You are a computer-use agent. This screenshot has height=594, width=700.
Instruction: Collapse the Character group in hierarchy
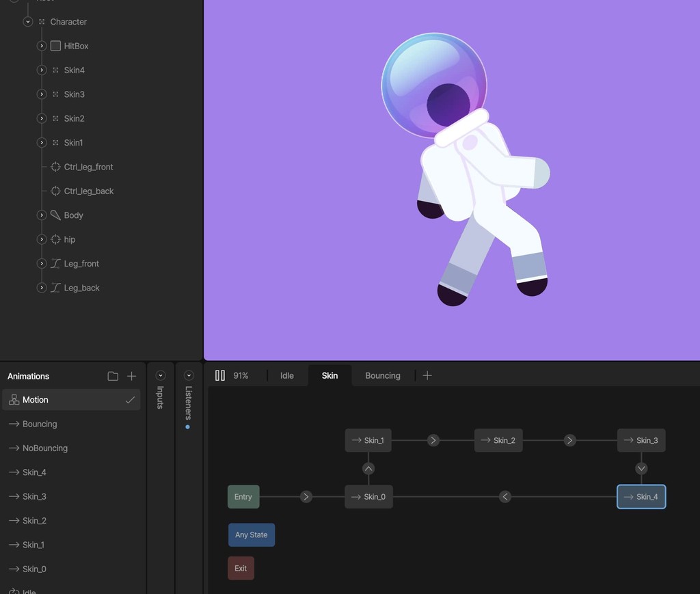click(x=27, y=22)
